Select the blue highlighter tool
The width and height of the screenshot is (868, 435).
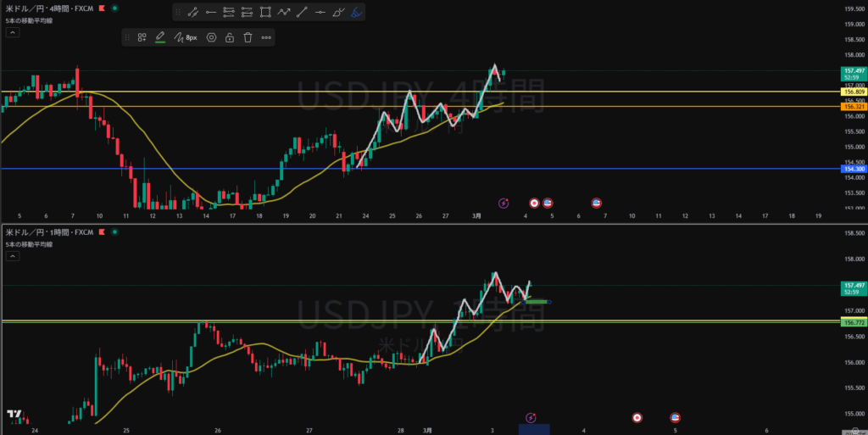[357, 12]
